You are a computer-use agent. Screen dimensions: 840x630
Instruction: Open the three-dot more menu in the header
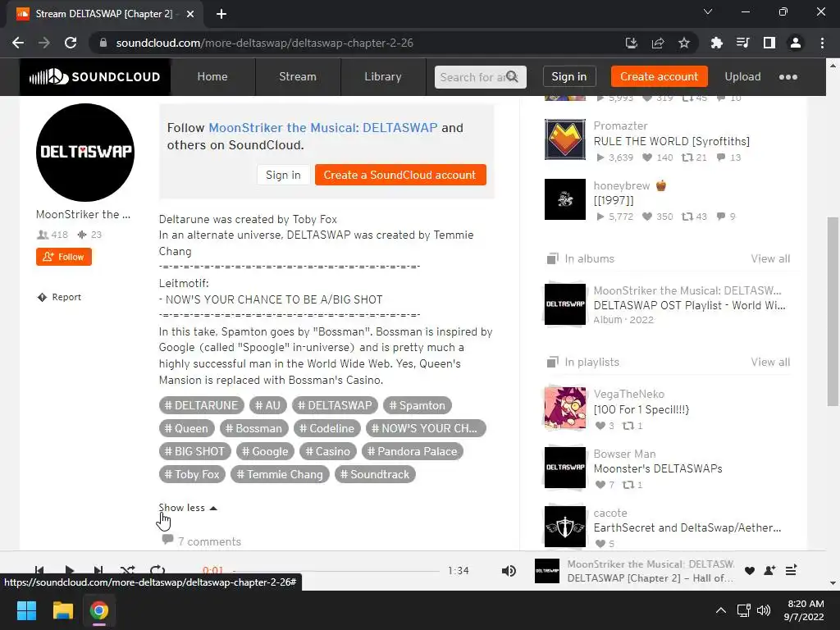point(788,76)
